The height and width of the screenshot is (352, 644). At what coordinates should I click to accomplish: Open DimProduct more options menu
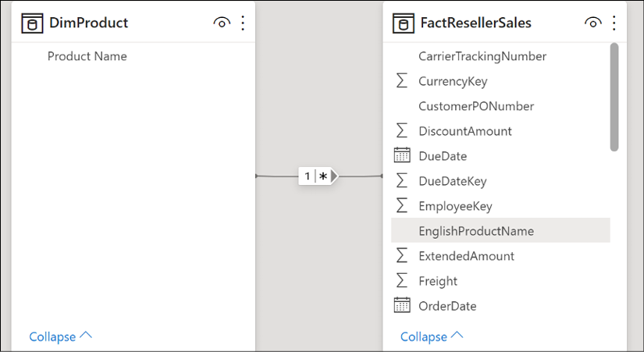click(243, 23)
